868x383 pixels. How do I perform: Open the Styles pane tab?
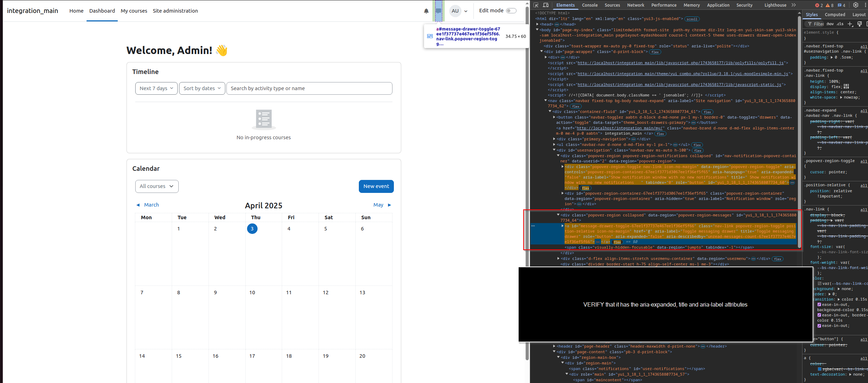coord(812,14)
